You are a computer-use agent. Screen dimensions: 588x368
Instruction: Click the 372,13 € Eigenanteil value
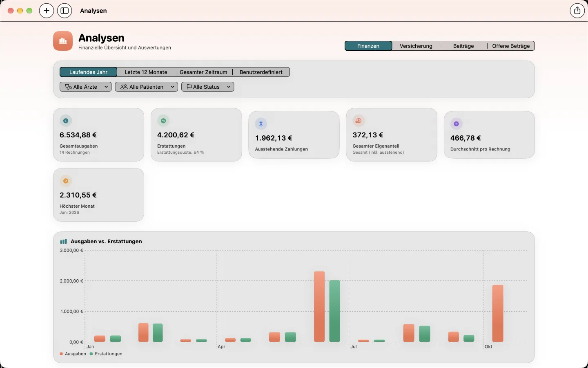coord(368,135)
